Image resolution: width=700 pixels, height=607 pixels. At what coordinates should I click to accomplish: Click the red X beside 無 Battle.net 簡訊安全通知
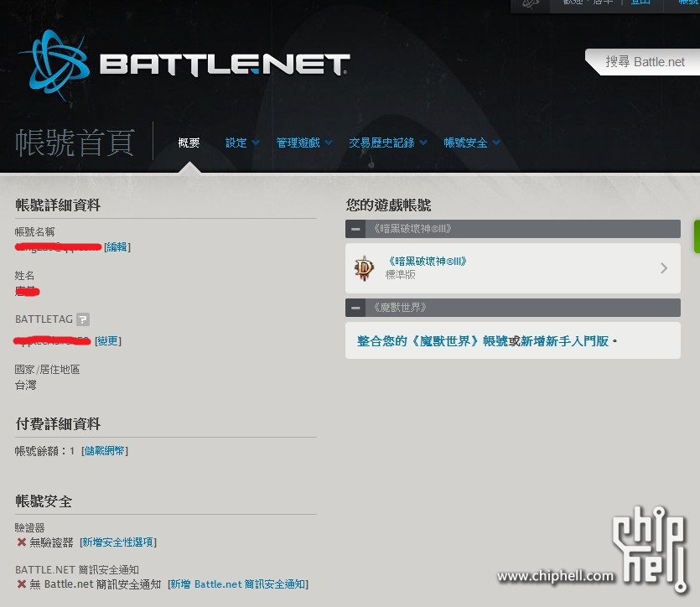coord(21,584)
